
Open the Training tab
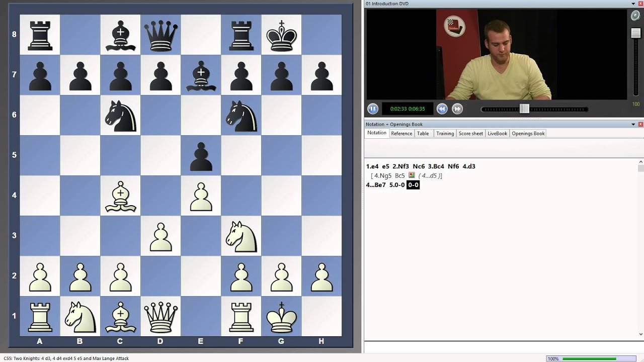coord(445,133)
